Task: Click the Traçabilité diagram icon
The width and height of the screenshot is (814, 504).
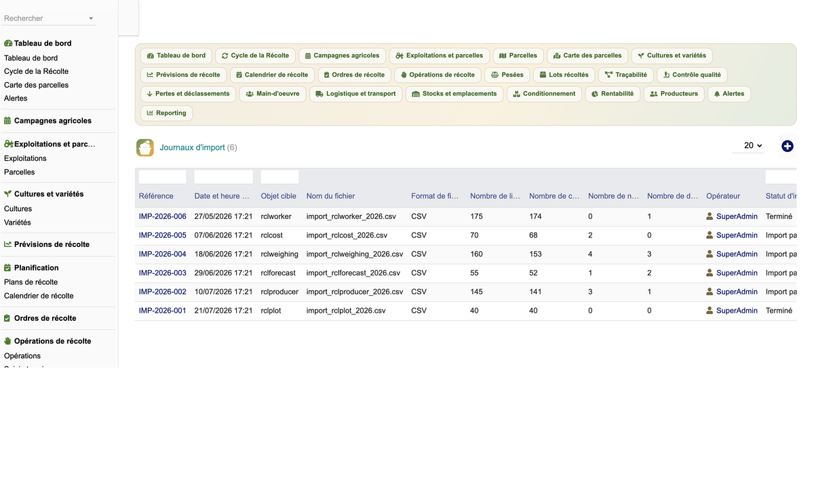Action: coord(608,75)
